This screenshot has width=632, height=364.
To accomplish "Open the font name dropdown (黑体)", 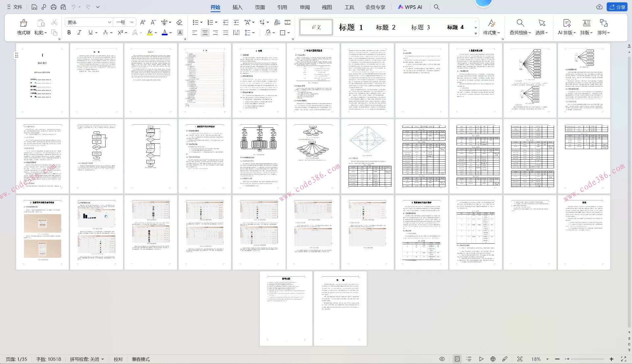I will 110,22.
